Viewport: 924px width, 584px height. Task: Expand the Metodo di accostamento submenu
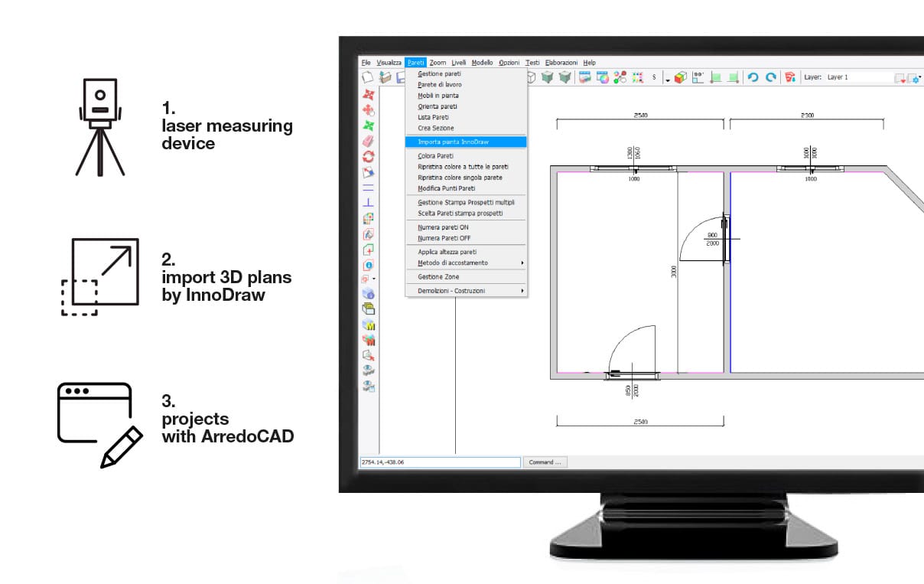point(466,263)
